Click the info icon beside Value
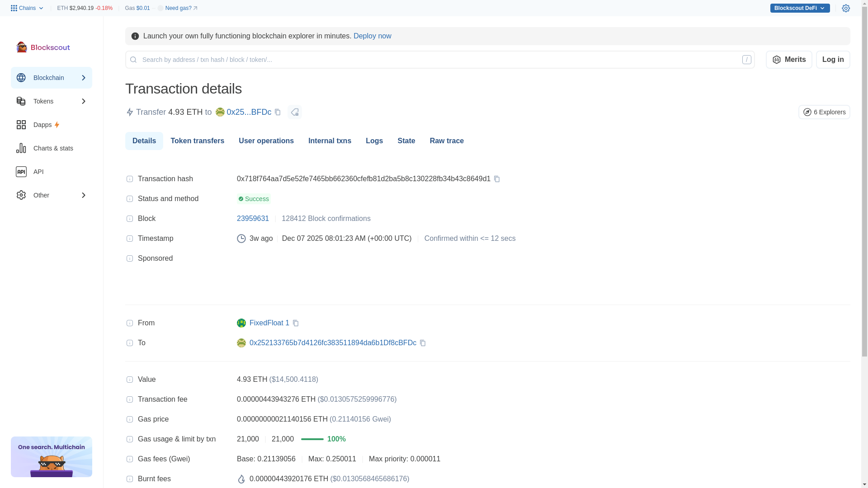The image size is (868, 488). 130,380
